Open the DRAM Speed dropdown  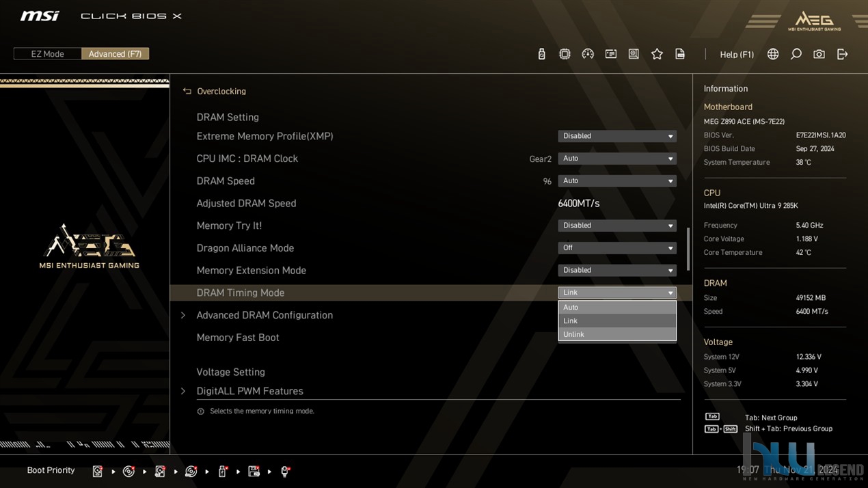click(617, 181)
